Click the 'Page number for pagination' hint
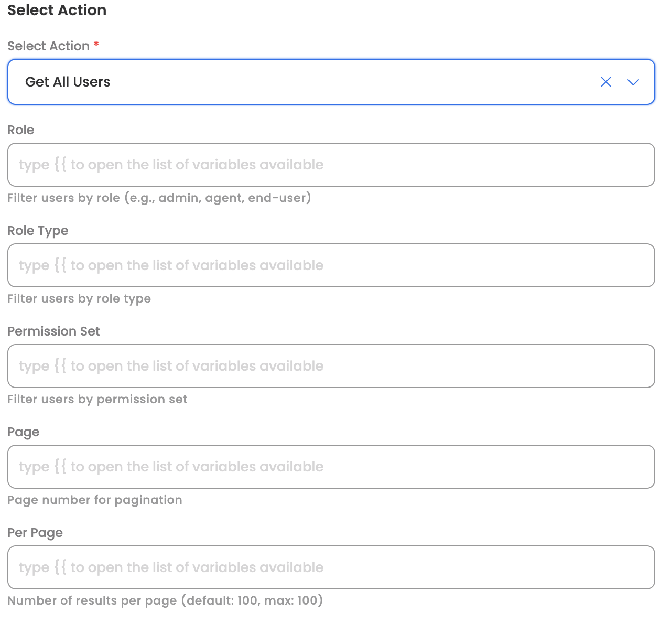The image size is (672, 624). point(95,500)
